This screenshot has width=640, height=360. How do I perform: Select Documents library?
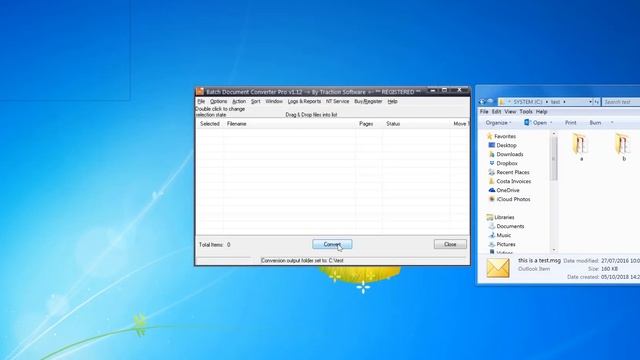click(x=510, y=226)
